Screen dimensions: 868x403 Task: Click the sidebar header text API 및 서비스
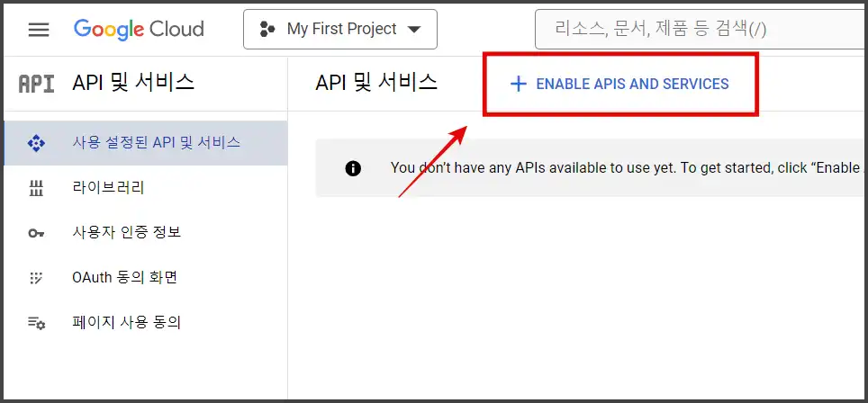tap(133, 83)
